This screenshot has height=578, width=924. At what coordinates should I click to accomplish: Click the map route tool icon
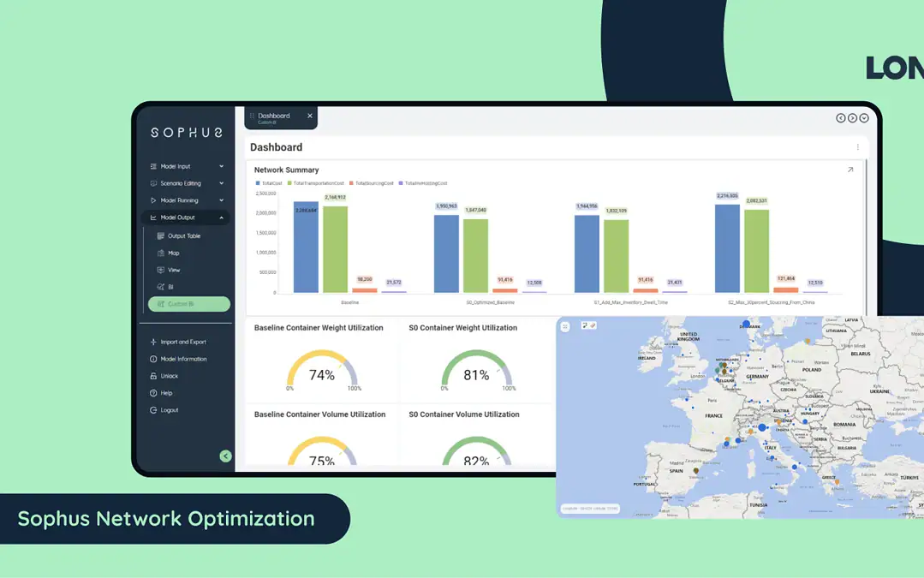pyautogui.click(x=585, y=325)
